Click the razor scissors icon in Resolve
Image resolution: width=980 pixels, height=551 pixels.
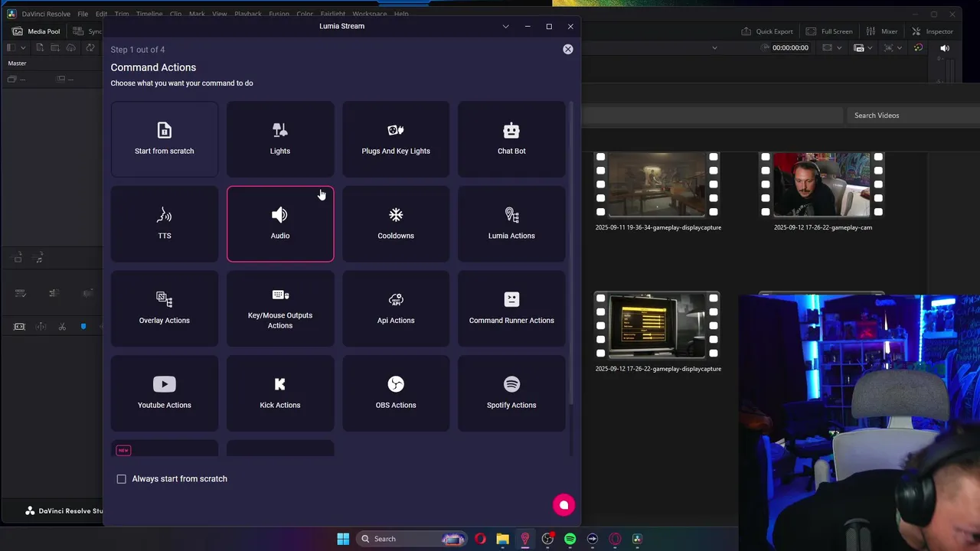pyautogui.click(x=62, y=327)
